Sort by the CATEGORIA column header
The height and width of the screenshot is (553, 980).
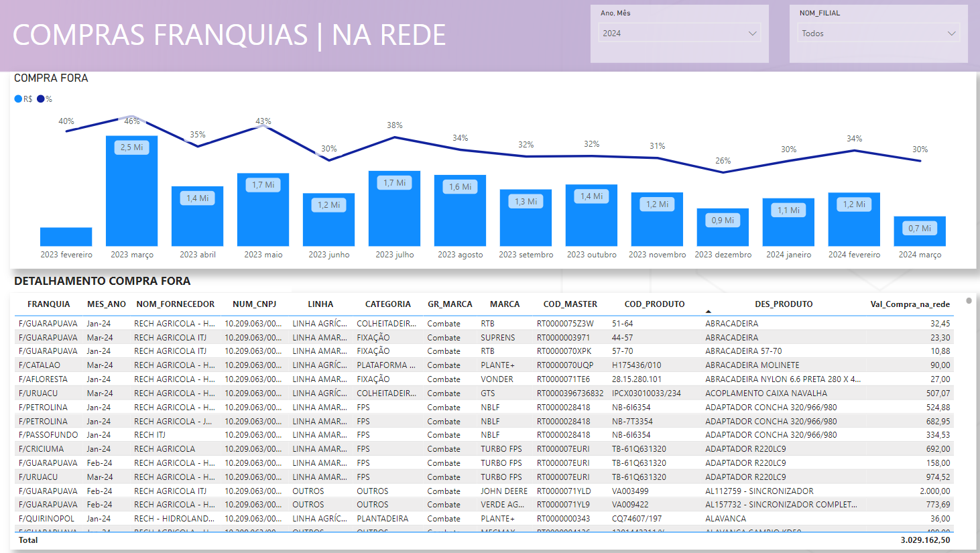(x=388, y=304)
